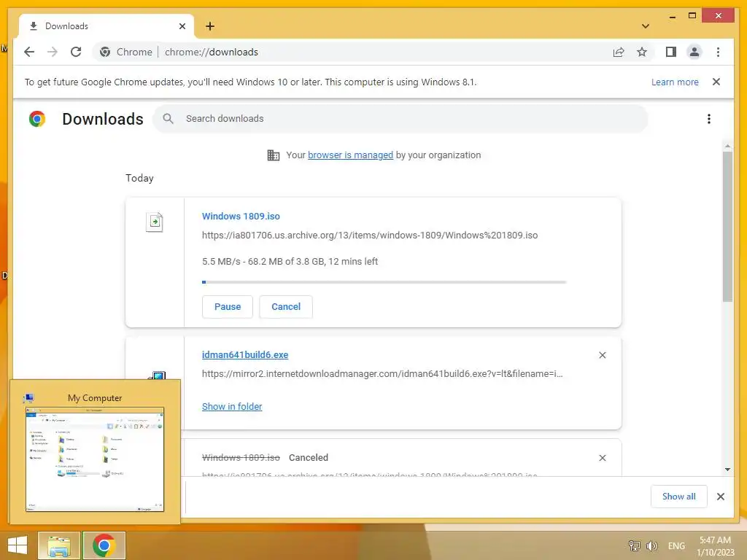The image size is (747, 560).
Task: Open the Windows Start button
Action: (x=18, y=545)
